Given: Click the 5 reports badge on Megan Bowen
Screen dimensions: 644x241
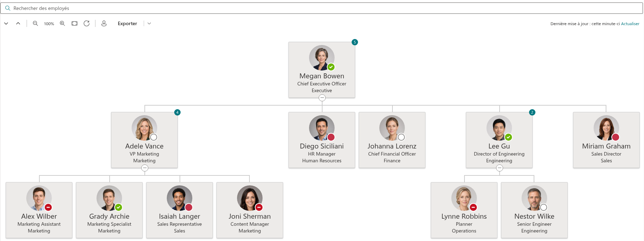Looking at the screenshot, I should 355,42.
